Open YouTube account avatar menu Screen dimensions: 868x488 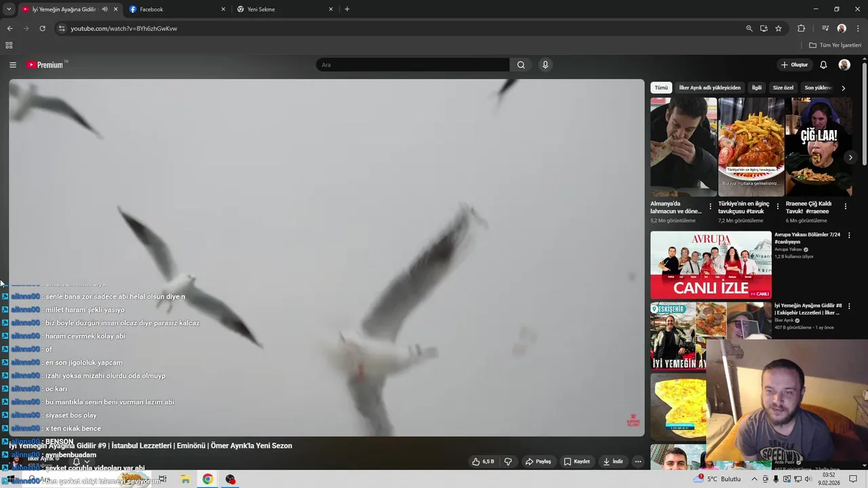pyautogui.click(x=844, y=65)
